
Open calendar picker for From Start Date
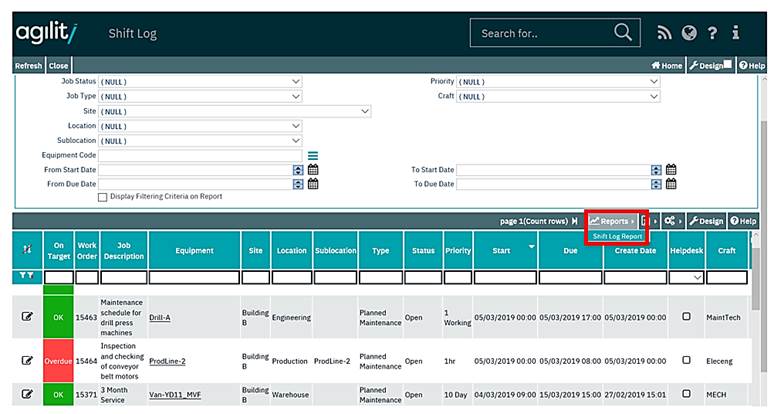click(x=313, y=170)
